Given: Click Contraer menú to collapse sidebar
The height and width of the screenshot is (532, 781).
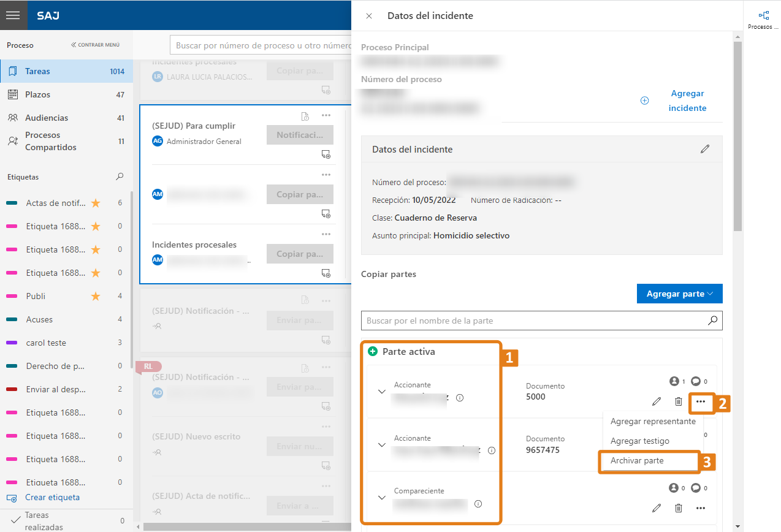Looking at the screenshot, I should click(96, 45).
